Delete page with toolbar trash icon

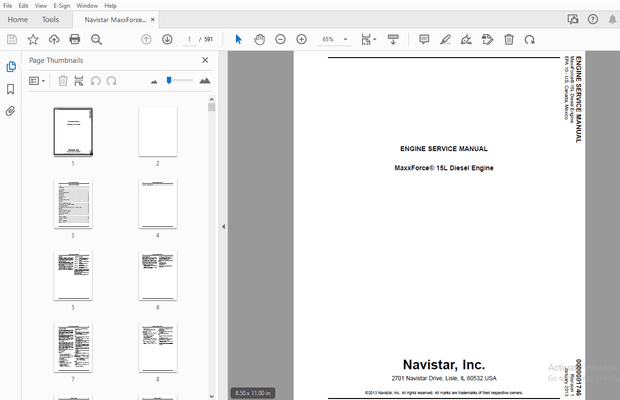(508, 39)
